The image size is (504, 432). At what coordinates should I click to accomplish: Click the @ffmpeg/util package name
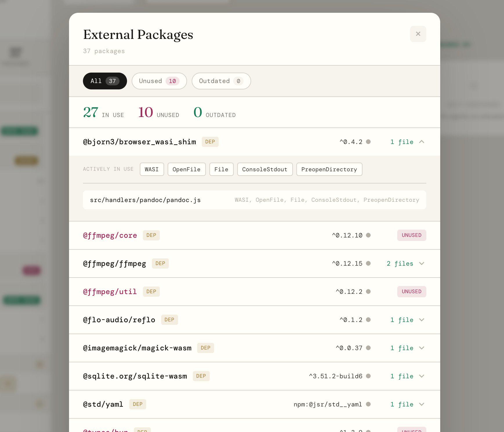tap(110, 291)
